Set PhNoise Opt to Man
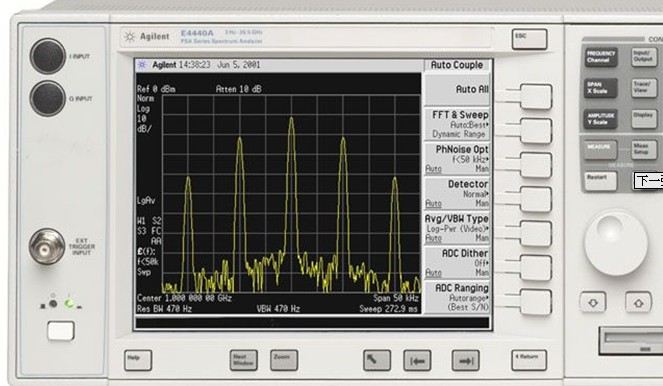 click(482, 169)
